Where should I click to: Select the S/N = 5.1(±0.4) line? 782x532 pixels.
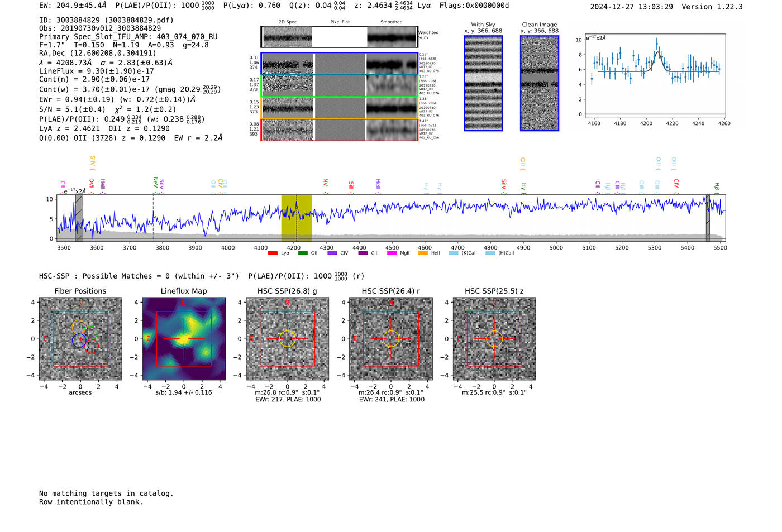pos(107,109)
